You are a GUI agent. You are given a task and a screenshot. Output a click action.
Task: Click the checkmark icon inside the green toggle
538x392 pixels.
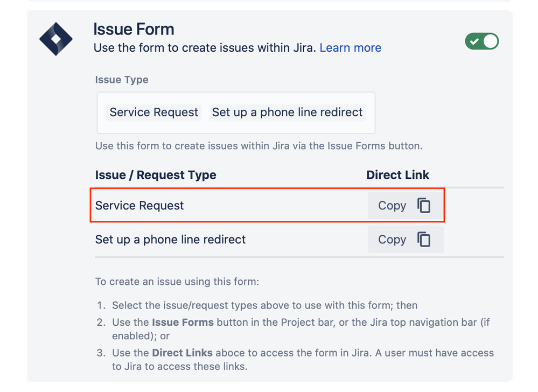point(474,41)
